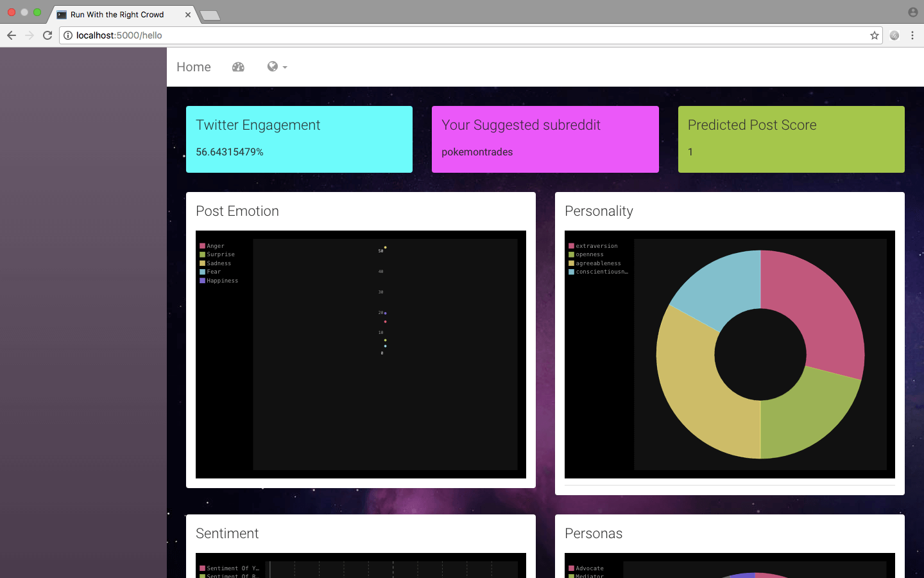This screenshot has height=578, width=924.
Task: Focus the address bar showing localhost:5000/hello
Action: (472, 35)
